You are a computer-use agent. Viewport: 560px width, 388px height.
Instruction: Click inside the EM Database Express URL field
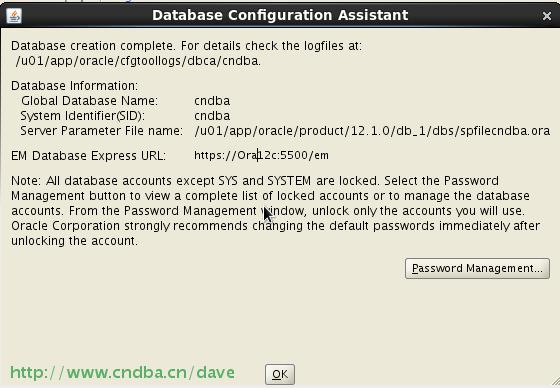(x=261, y=155)
